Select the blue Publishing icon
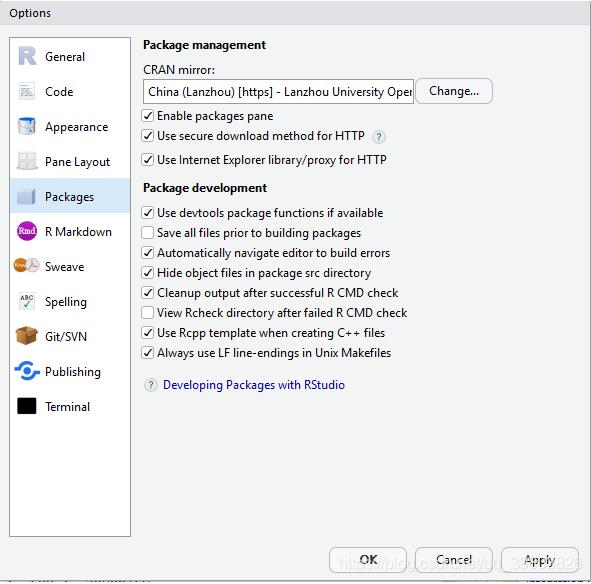The width and height of the screenshot is (591, 584). (x=27, y=371)
